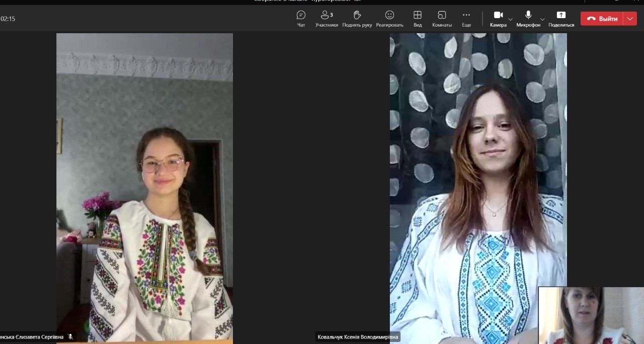The height and width of the screenshot is (344, 644).
Task: Open dropdown arrow beside Выйти button
Action: (630, 19)
